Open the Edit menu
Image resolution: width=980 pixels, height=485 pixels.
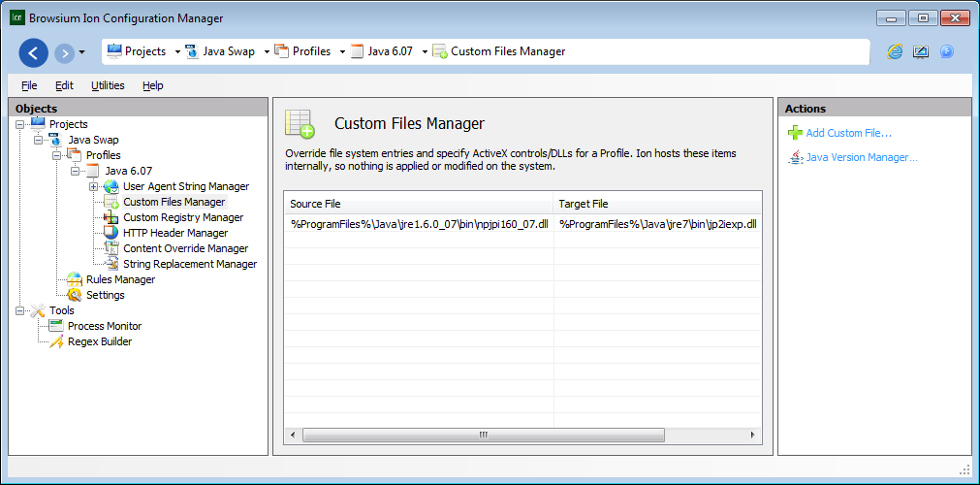point(64,85)
